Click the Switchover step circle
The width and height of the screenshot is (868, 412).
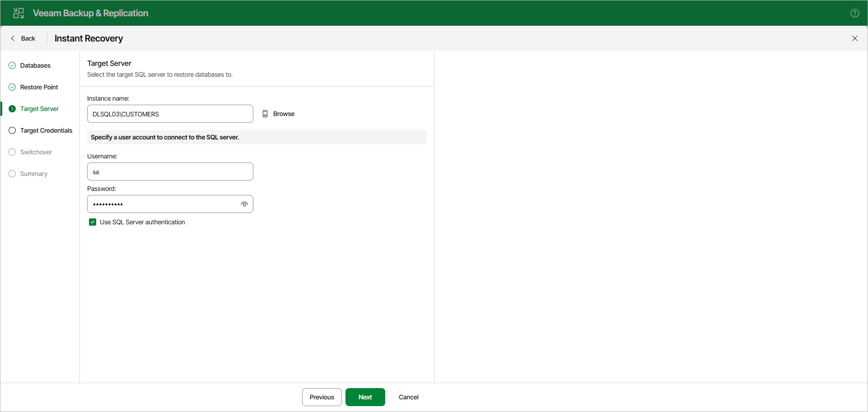(12, 152)
